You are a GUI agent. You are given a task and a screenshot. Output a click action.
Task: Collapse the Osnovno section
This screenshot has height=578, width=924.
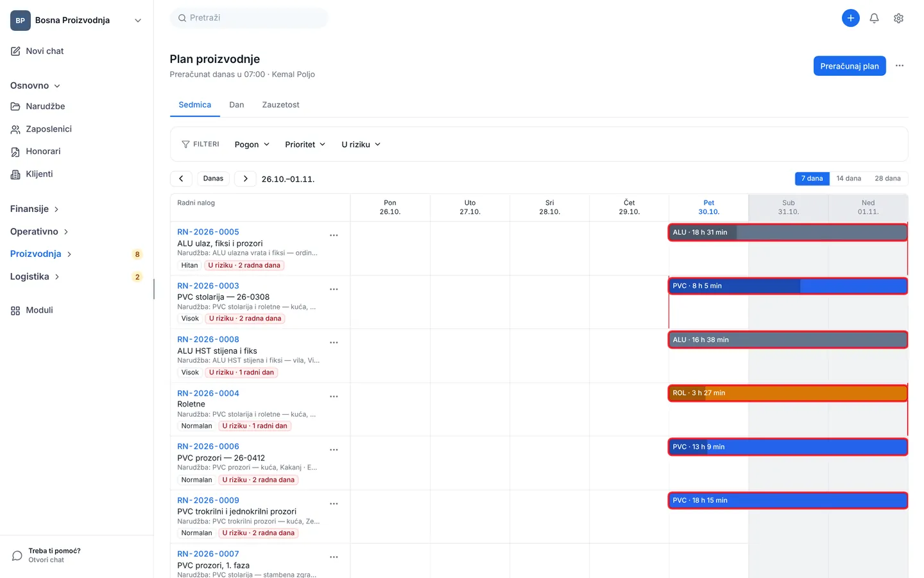click(35, 85)
